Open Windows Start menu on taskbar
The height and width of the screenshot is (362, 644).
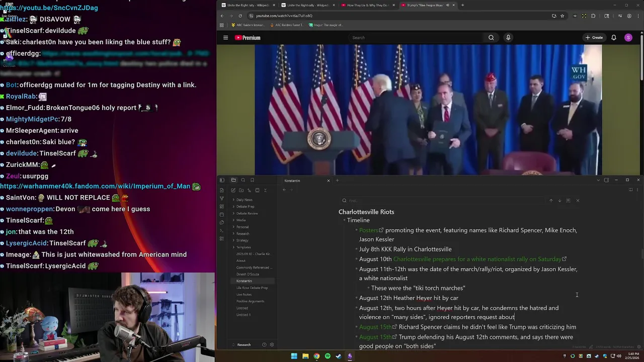click(x=294, y=356)
